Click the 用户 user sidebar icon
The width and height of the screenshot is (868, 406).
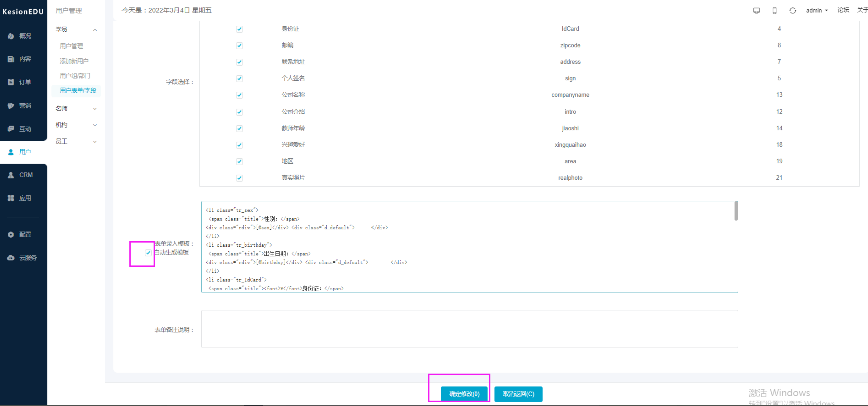11,152
